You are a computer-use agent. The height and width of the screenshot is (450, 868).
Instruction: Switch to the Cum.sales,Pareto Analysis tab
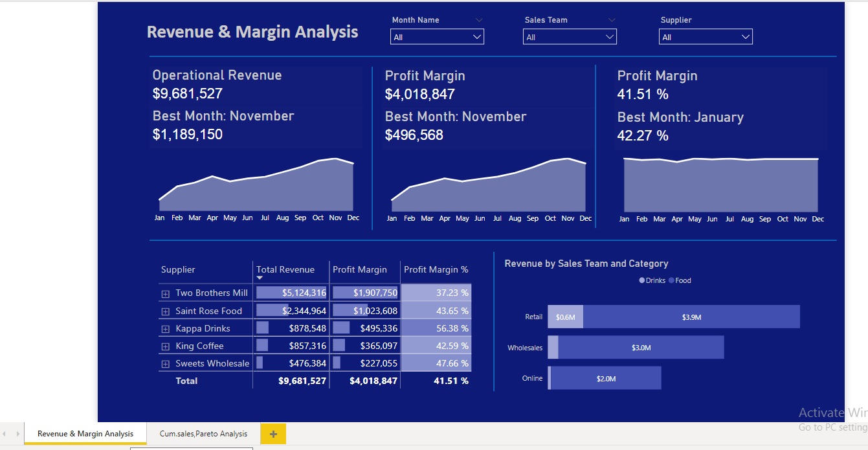[203, 434]
